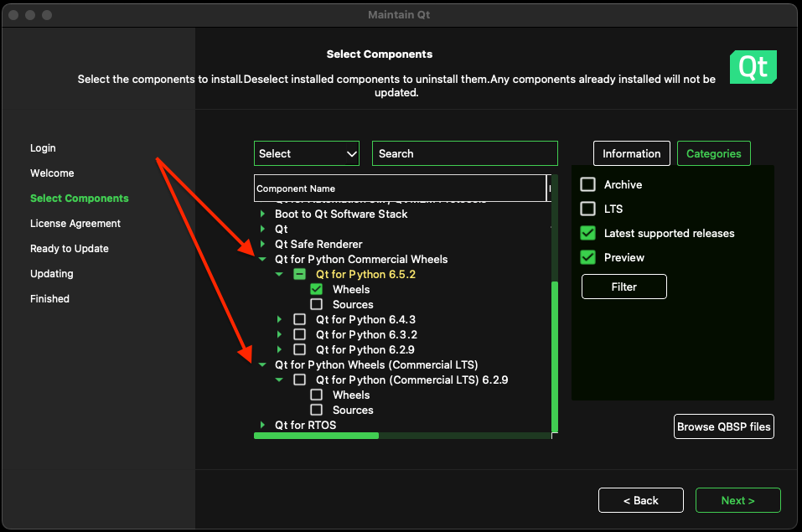Expand the Qt for Python 6.4.3 arrow
The width and height of the screenshot is (802, 532).
pos(279,320)
